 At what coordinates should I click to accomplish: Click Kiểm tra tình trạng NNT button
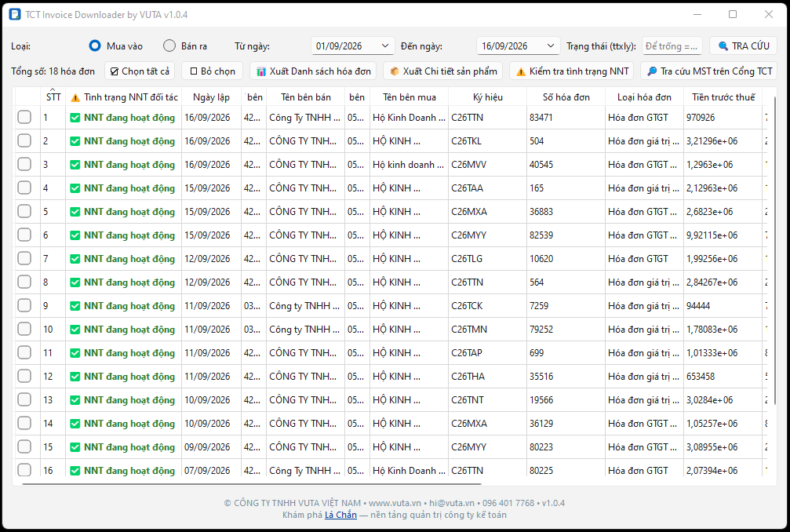(x=571, y=71)
